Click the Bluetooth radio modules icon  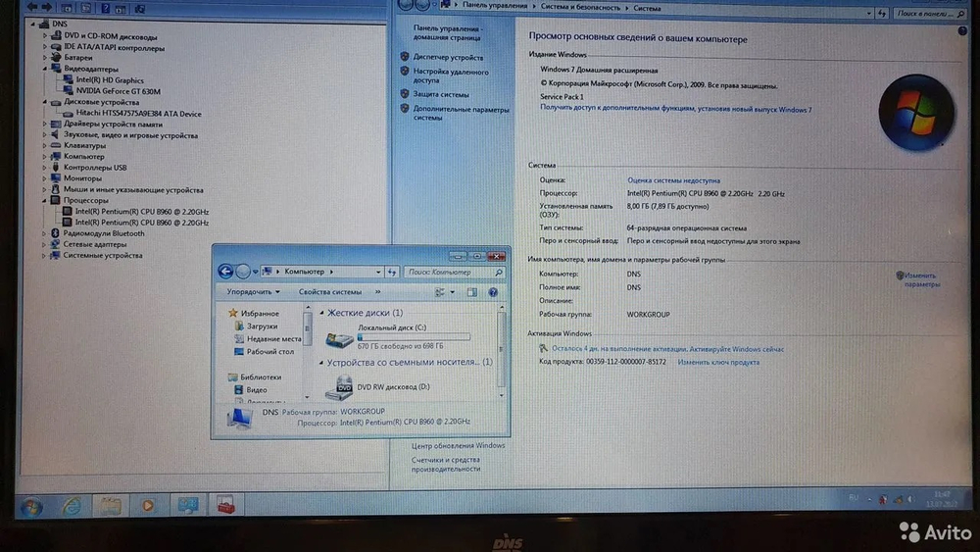click(x=55, y=233)
